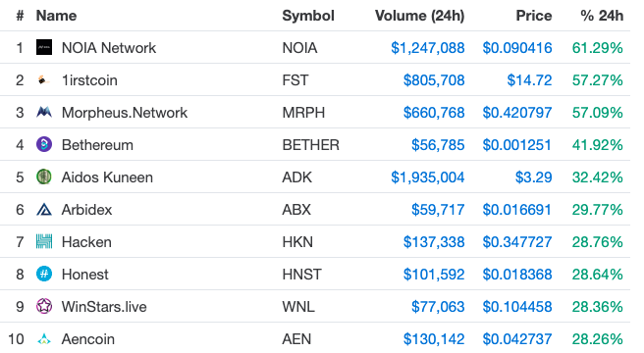Viewport: 644px width, 353px height.
Task: Click the WinStars.live star icon
Action: (44, 306)
